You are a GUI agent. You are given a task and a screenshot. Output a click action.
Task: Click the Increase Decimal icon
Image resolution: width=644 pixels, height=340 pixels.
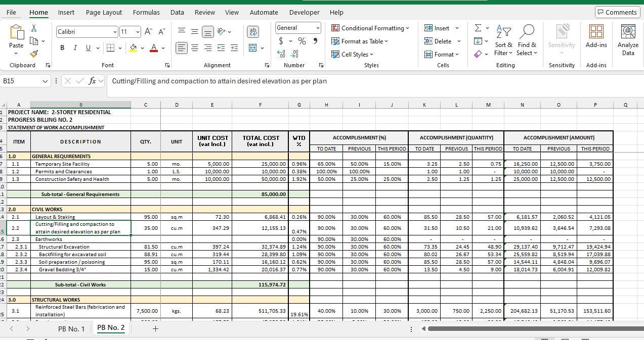[281, 54]
